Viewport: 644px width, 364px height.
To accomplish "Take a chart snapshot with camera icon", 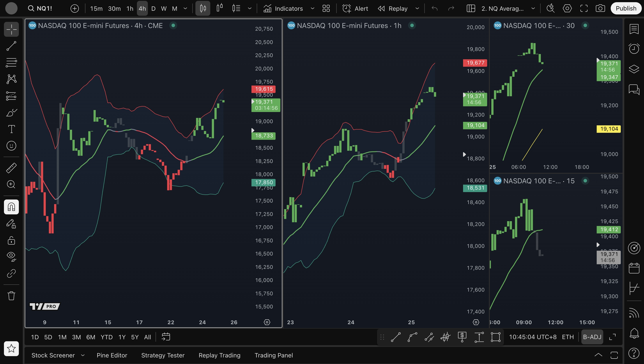I will point(600,9).
